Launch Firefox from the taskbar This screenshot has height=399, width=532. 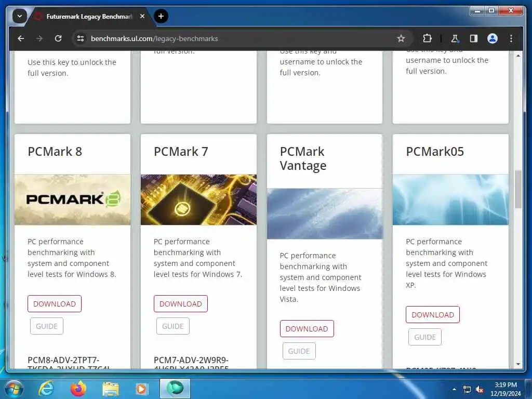click(78, 389)
